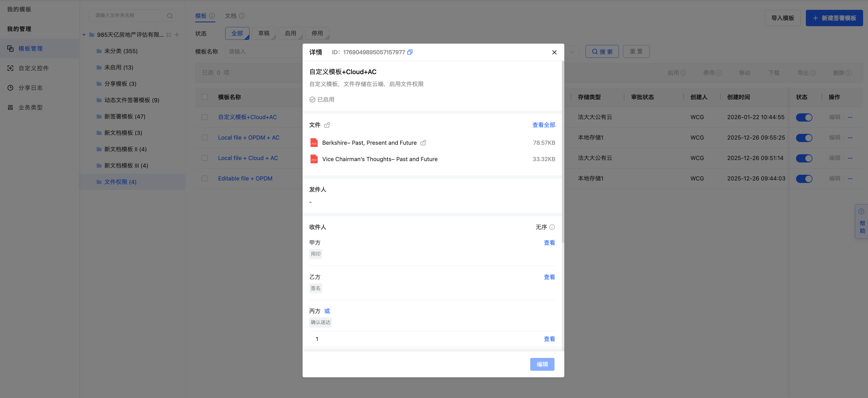Image resolution: width=868 pixels, height=398 pixels.
Task: Open more actions menu for Local file + Cloud + AC
Action: point(850,158)
